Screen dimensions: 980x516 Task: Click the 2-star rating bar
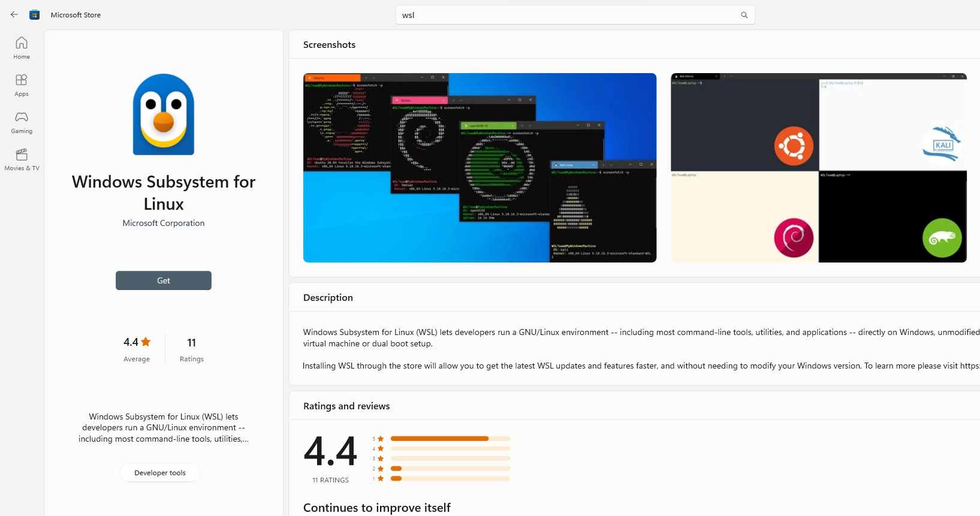tap(450, 469)
